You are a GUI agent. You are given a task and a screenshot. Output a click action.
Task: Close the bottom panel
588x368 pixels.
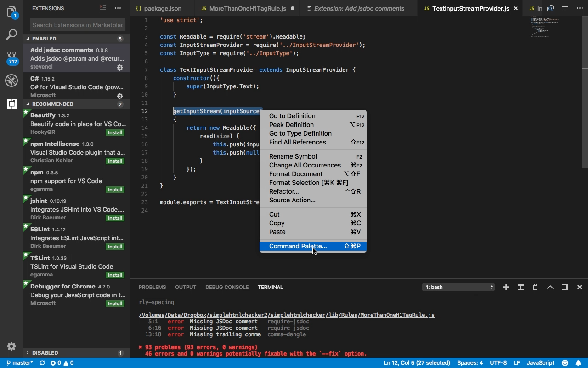(579, 287)
